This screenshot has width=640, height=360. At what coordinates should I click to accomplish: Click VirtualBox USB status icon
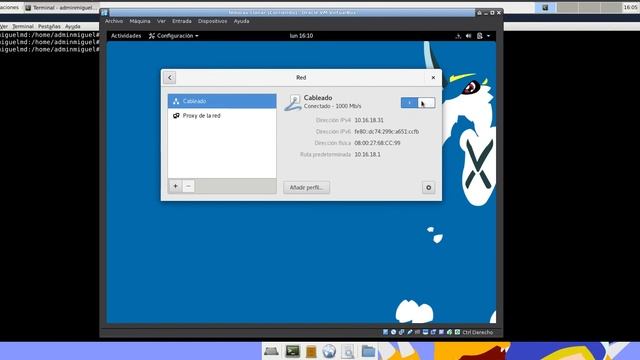pyautogui.click(x=410, y=332)
